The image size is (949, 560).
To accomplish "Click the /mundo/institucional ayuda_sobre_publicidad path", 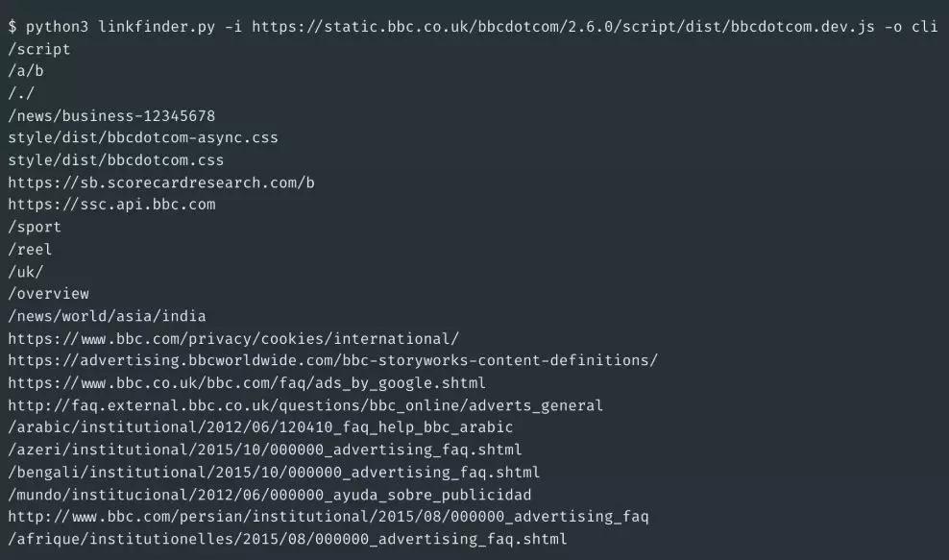I will tap(270, 495).
